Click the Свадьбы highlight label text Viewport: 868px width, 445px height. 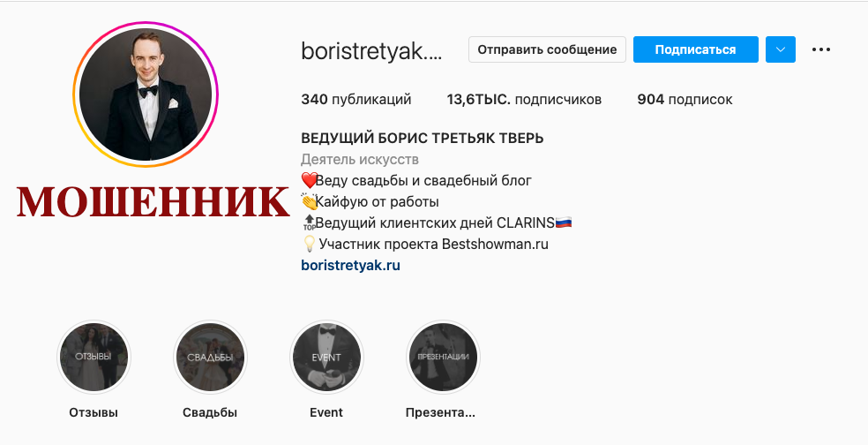pos(210,412)
